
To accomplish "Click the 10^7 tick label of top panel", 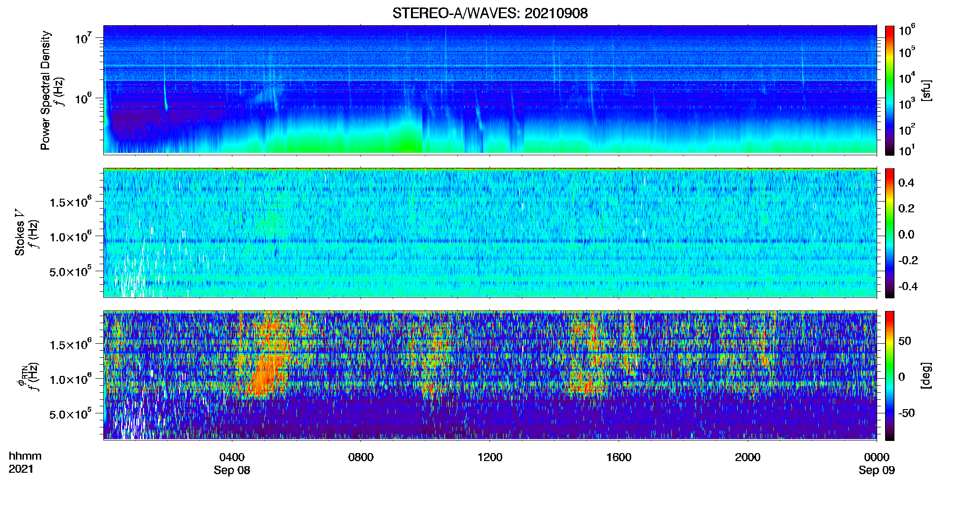I will 83,38.
